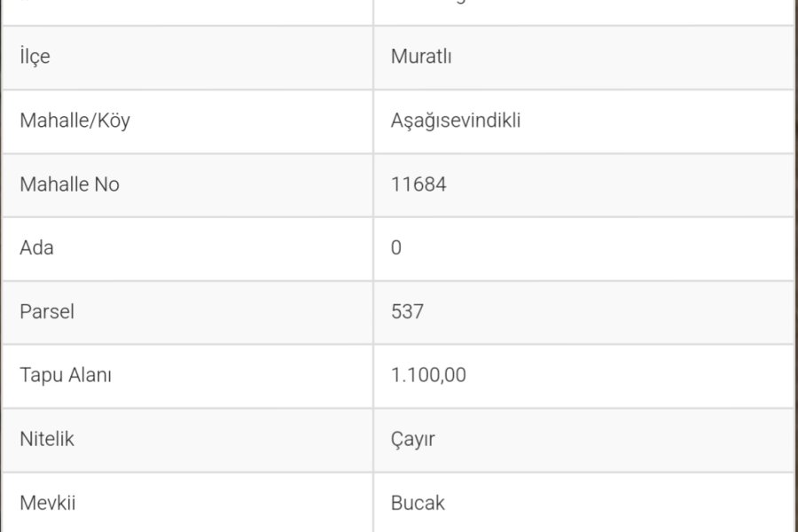Select the Çayır value text
This screenshot has width=798, height=532.
[x=412, y=440]
